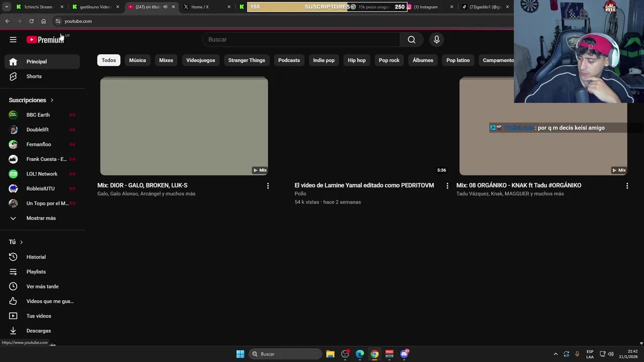
Task: Open Discord from the taskbar
Action: (405, 354)
